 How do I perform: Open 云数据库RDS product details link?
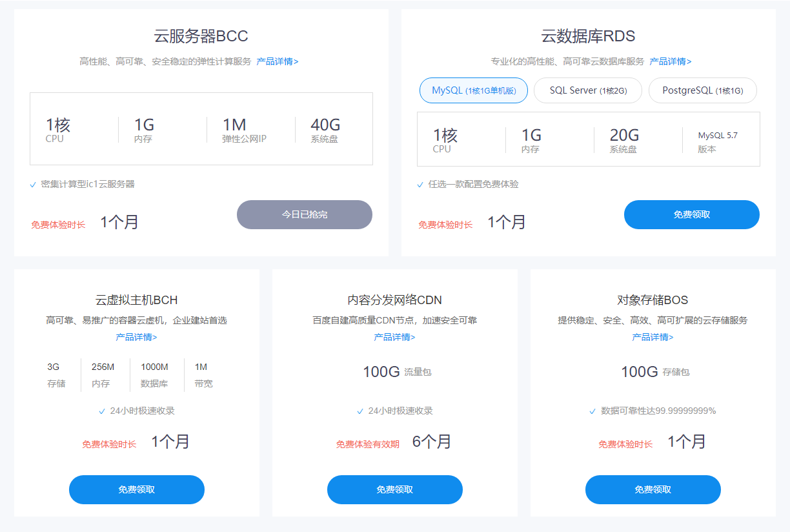(671, 61)
